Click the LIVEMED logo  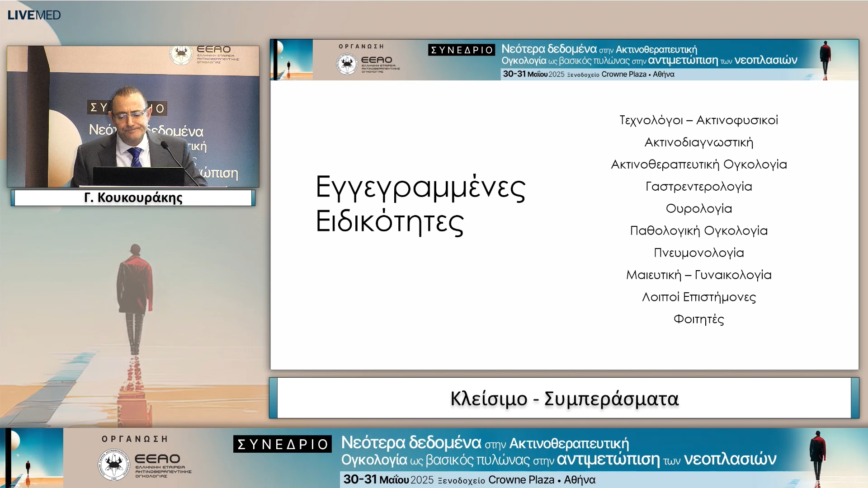tap(34, 15)
